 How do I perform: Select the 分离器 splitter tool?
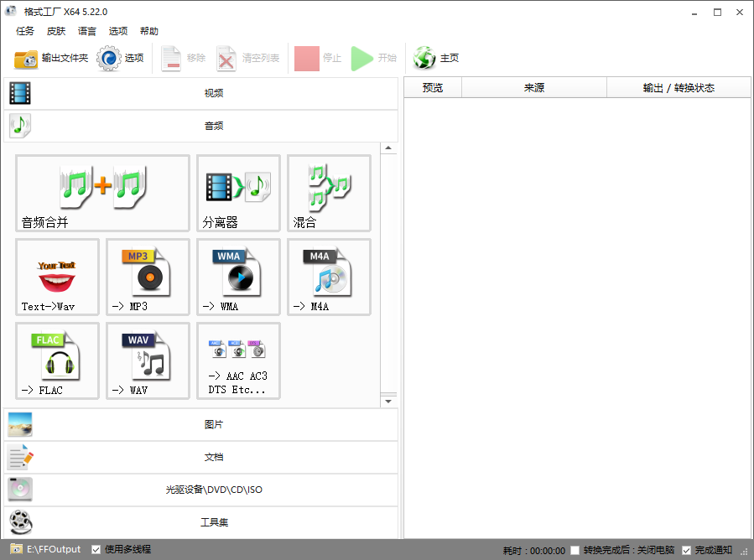coord(238,193)
